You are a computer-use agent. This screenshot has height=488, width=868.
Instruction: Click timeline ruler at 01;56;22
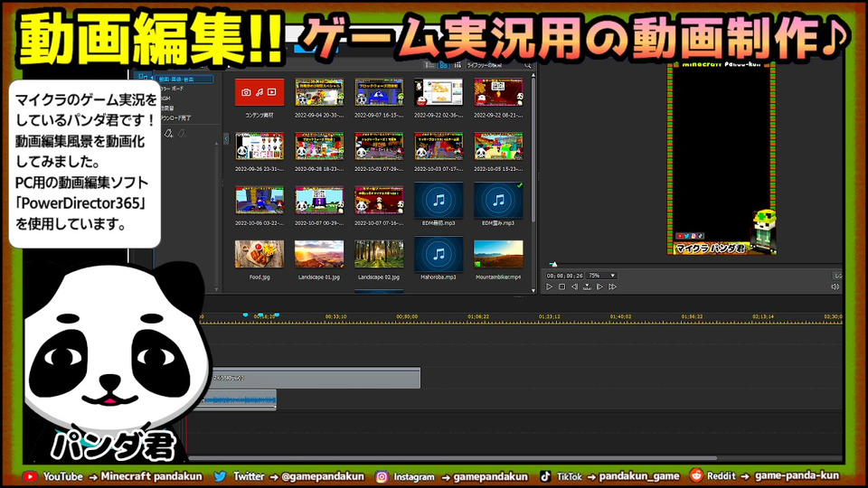(x=692, y=317)
